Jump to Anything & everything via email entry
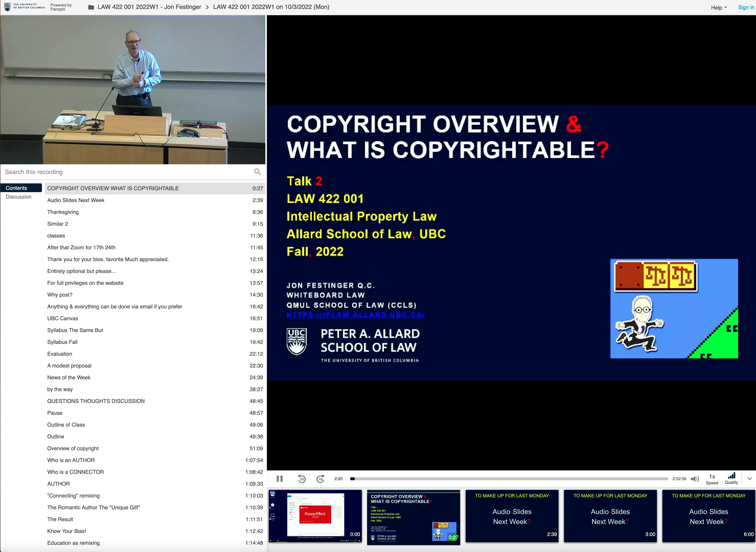 pos(155,306)
